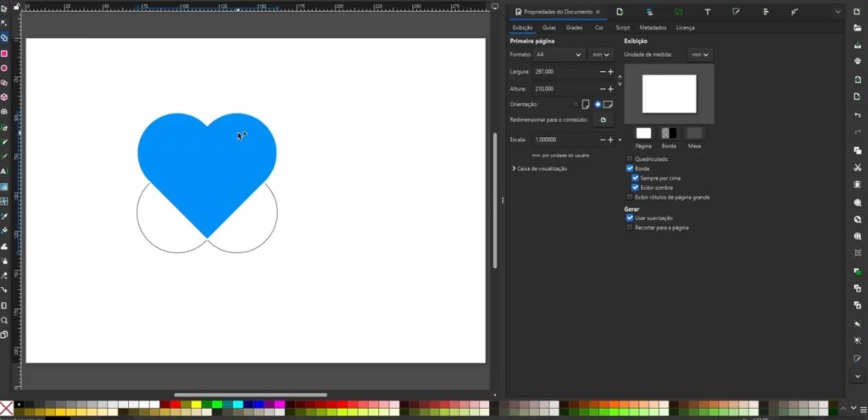Viewport: 868px width, 420px height.
Task: Select the Ellipse tool in toolbox
Action: (4, 68)
